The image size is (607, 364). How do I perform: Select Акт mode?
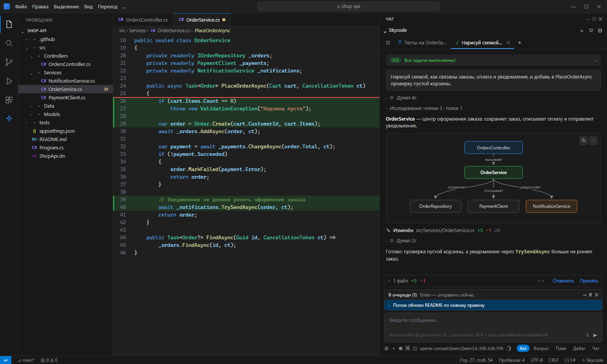pos(523,348)
